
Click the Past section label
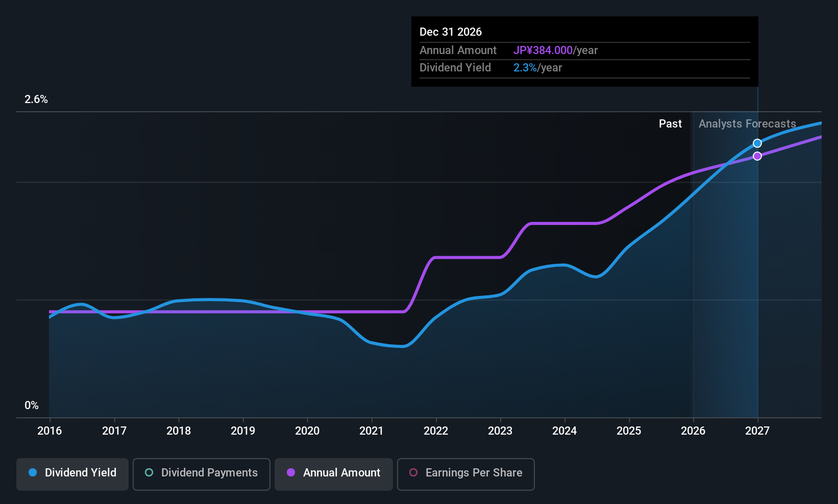click(670, 124)
